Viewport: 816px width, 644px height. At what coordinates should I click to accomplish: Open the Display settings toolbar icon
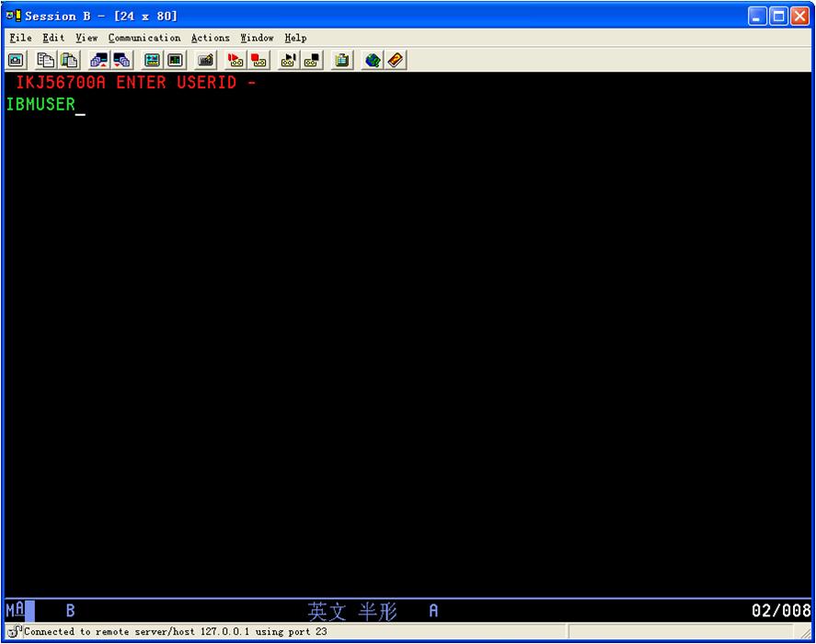(x=152, y=61)
